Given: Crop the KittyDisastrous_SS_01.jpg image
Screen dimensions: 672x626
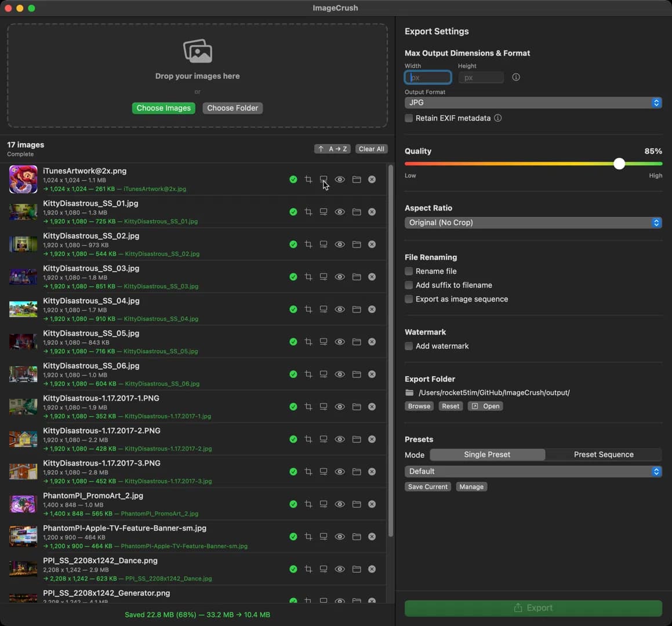Looking at the screenshot, I should [308, 212].
